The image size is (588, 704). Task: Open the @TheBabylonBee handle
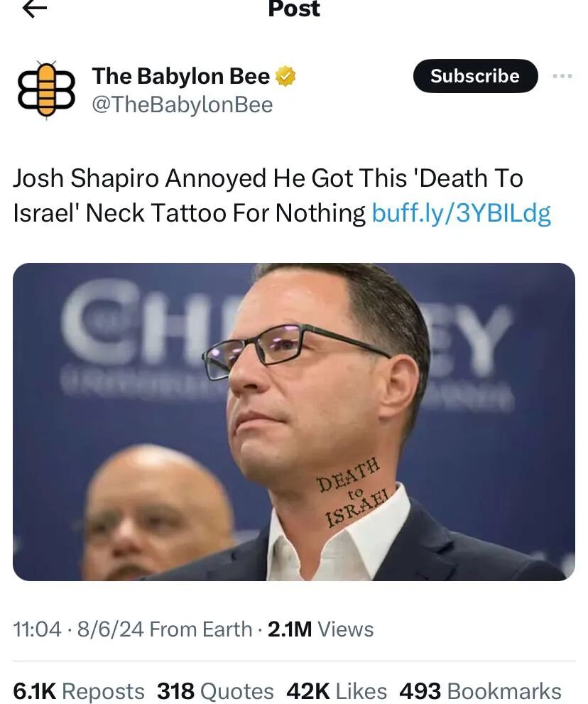183,105
